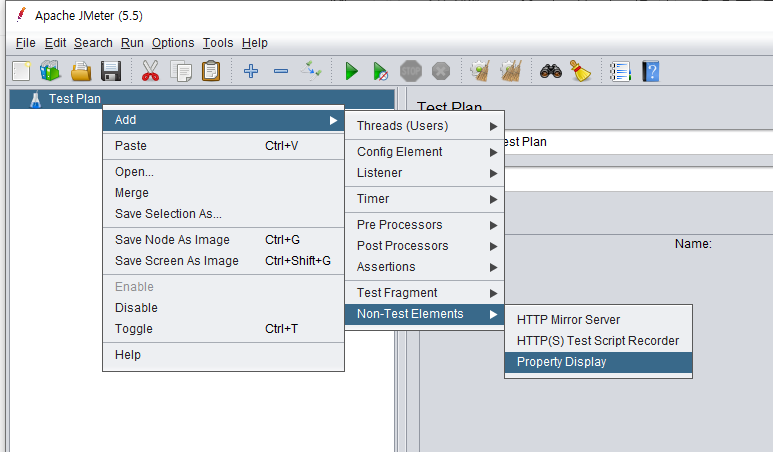Open the Run menu
Screen dimensions: 773x452
tap(132, 43)
